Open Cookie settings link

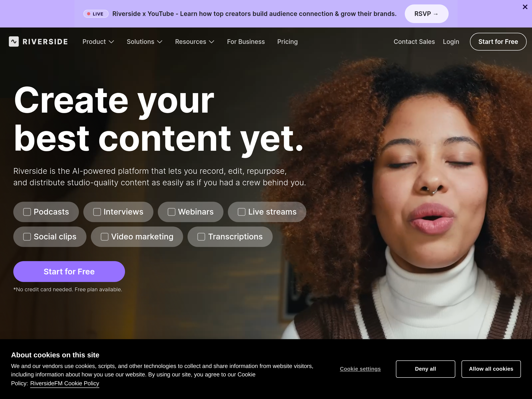point(360,369)
